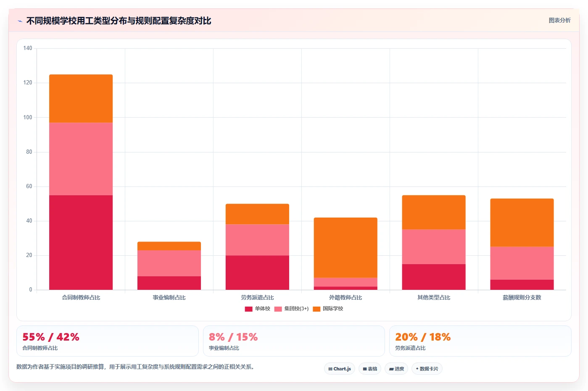Click the 图表分析 label in the header
Screen dimensions: 588x391
(559, 20)
